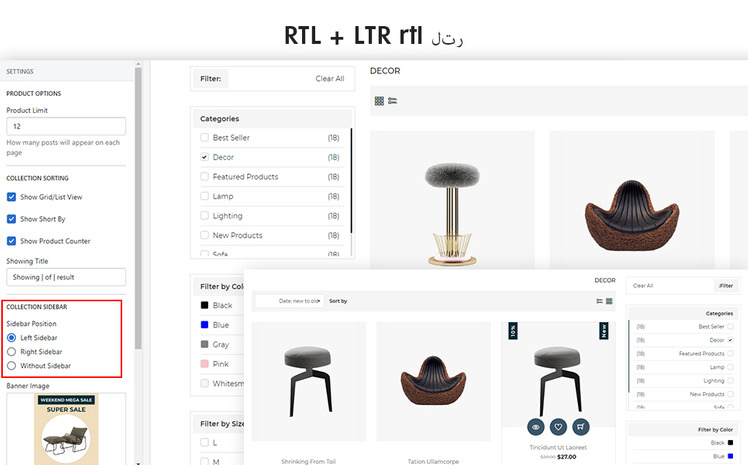This screenshot has height=465, width=748.
Task: Select the Black swatch in the RTL color filter
Action: click(730, 443)
